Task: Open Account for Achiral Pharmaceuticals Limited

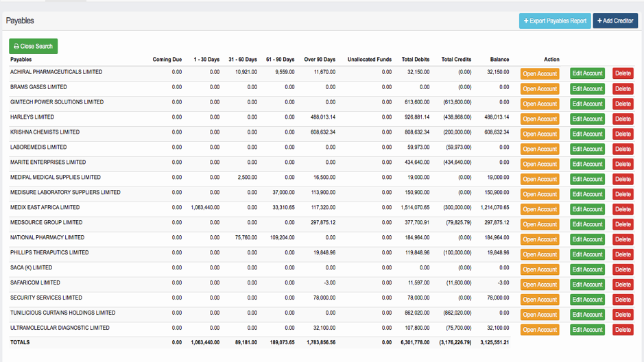Action: 540,74
